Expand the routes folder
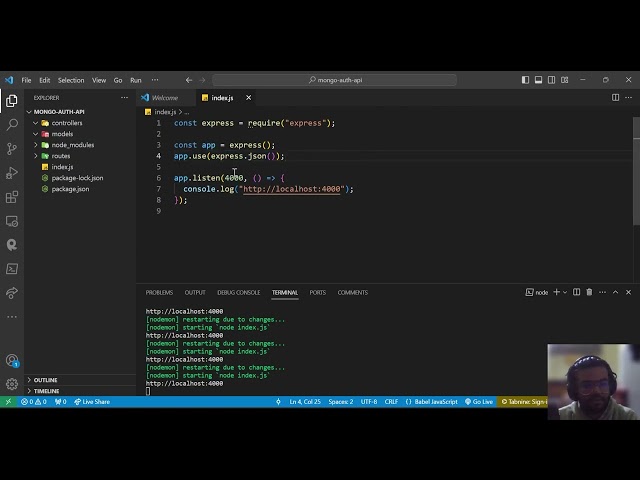Viewport: 640px width, 480px height. point(36,156)
